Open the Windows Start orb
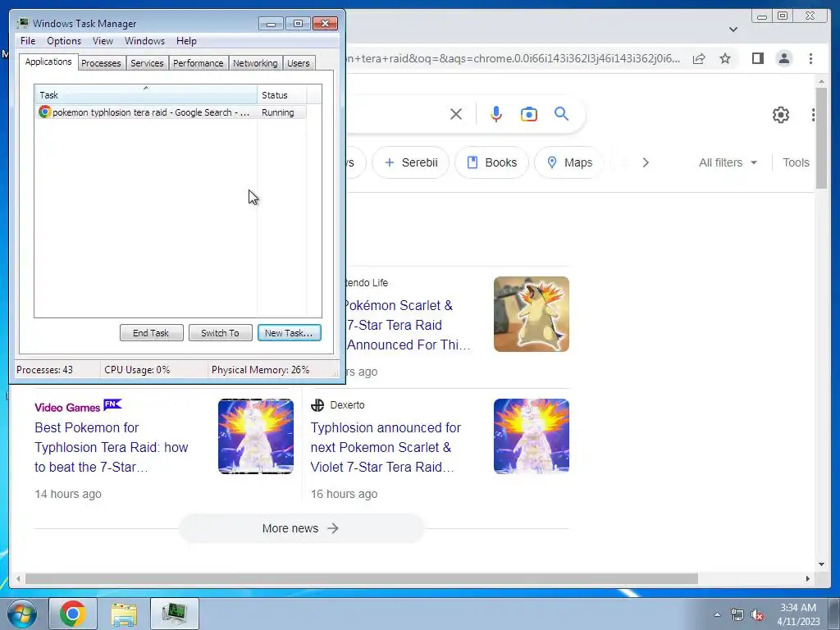Screen dimensions: 840x630 [x=22, y=614]
